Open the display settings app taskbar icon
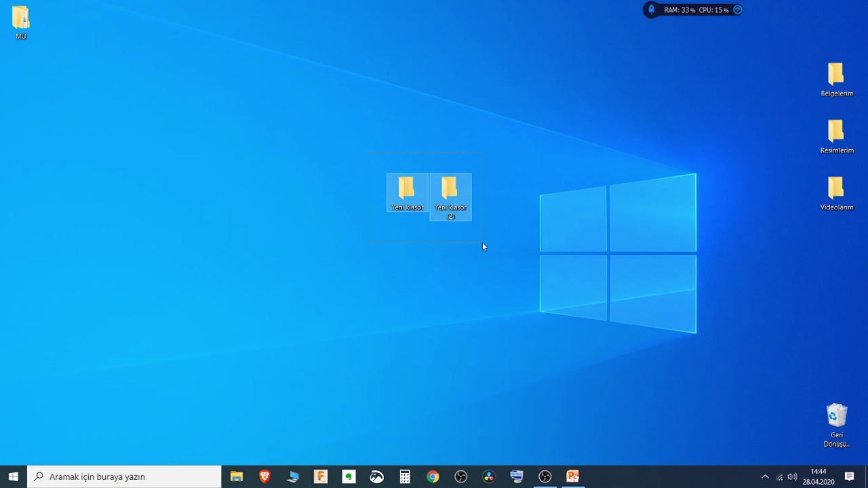Viewport: 868px width, 488px height. (x=517, y=476)
